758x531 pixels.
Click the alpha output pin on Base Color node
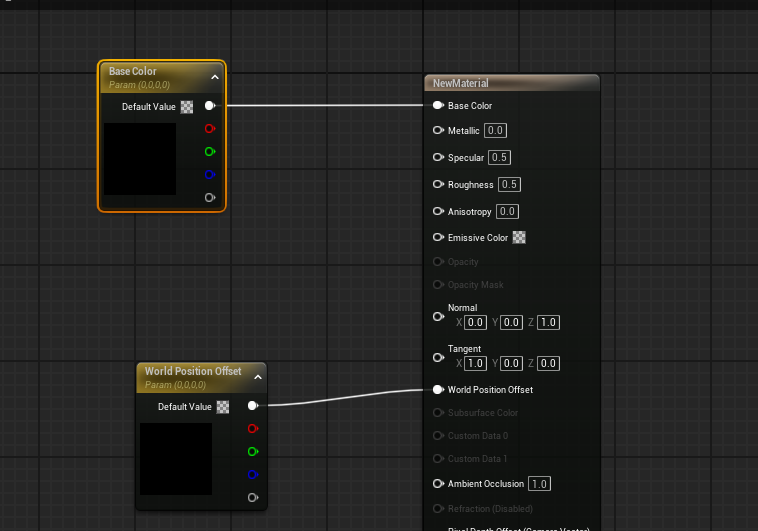tap(209, 198)
